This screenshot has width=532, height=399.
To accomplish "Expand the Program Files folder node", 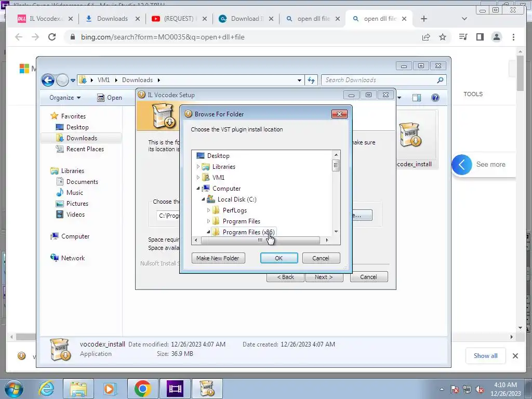I will pyautogui.click(x=208, y=221).
